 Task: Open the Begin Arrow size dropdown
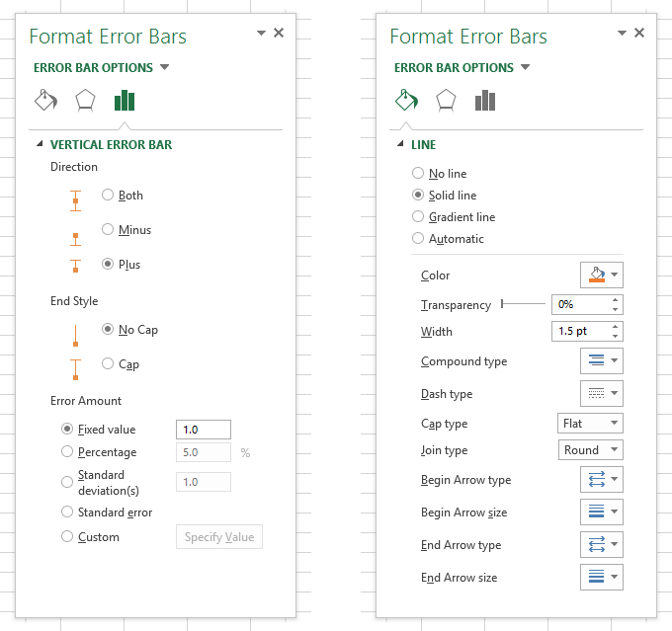pos(602,512)
